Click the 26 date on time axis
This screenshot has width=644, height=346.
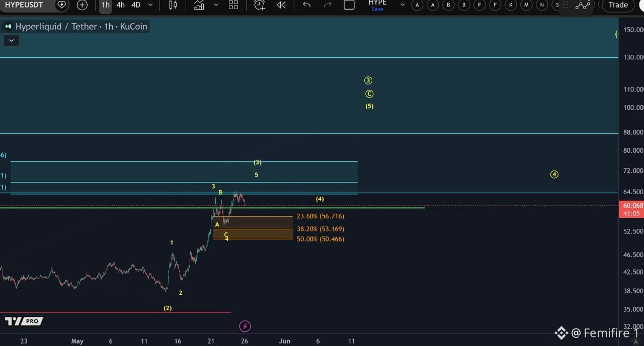(x=245, y=341)
